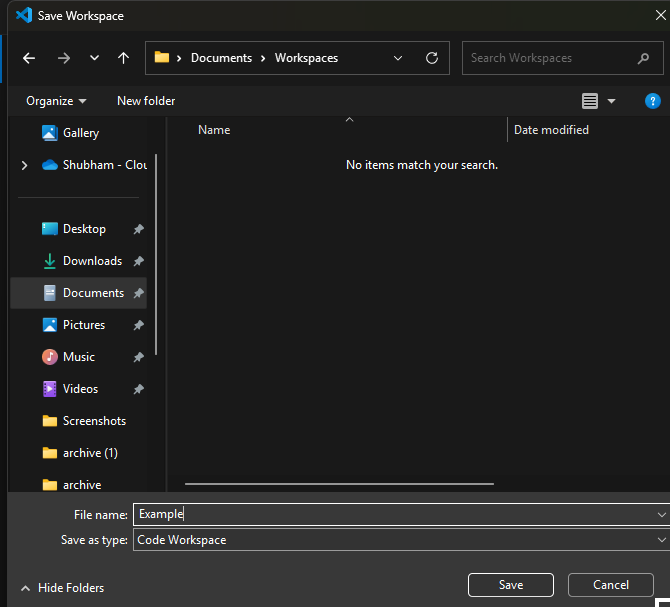Open the Save as type dropdown
670x607 pixels.
coord(400,540)
